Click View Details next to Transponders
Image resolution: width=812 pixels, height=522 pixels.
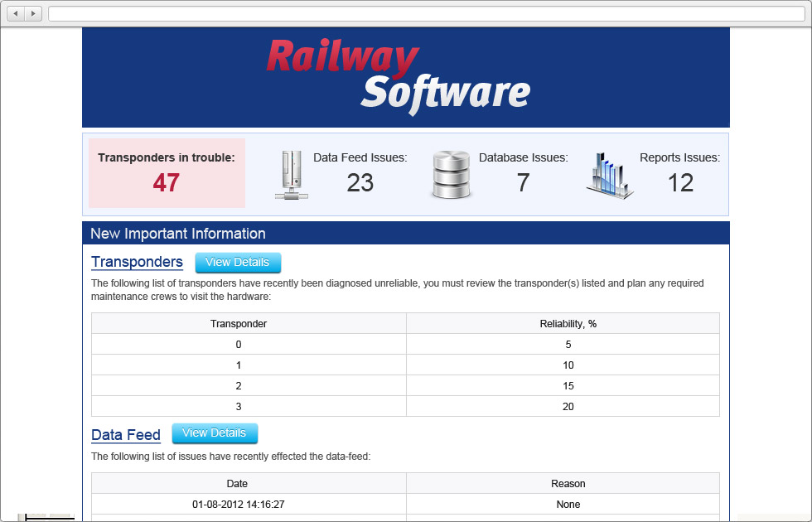pyautogui.click(x=238, y=262)
